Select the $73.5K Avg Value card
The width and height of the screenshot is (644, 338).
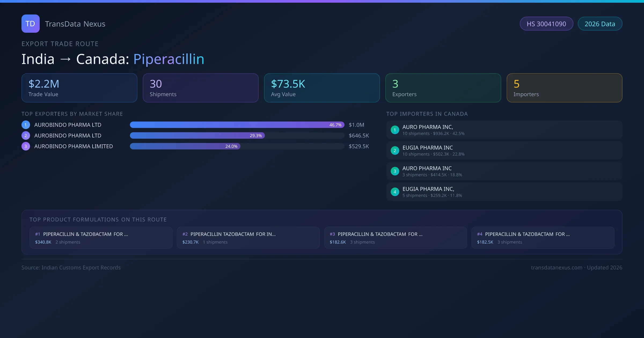click(x=322, y=88)
